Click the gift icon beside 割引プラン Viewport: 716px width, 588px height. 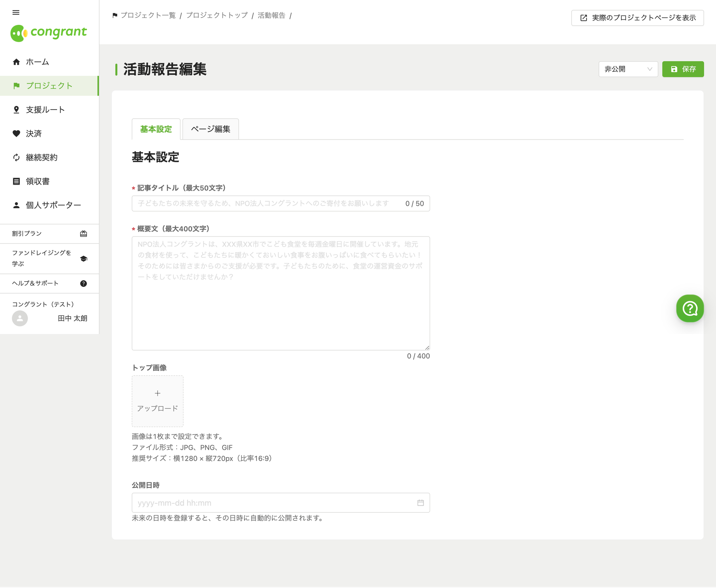84,234
